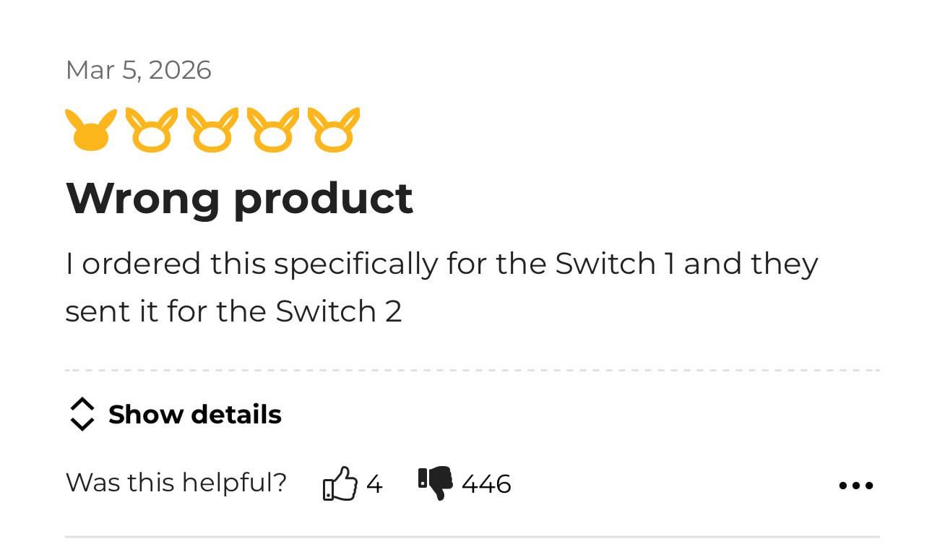This screenshot has height=560, width=932.
Task: Click the third Pikachu rating icon
Action: pos(212,131)
